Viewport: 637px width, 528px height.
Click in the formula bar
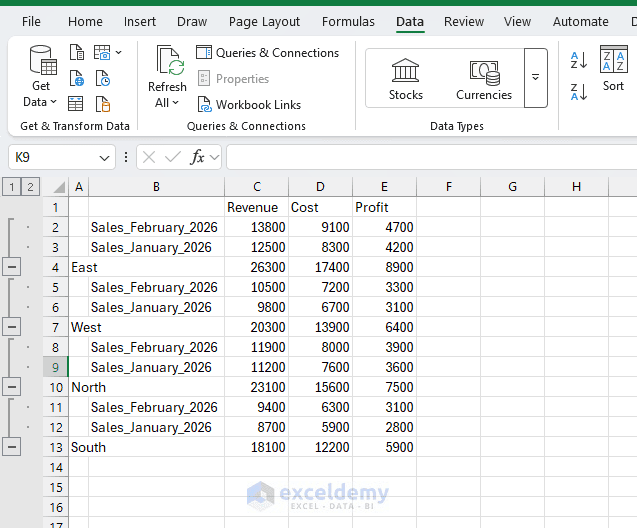point(431,157)
